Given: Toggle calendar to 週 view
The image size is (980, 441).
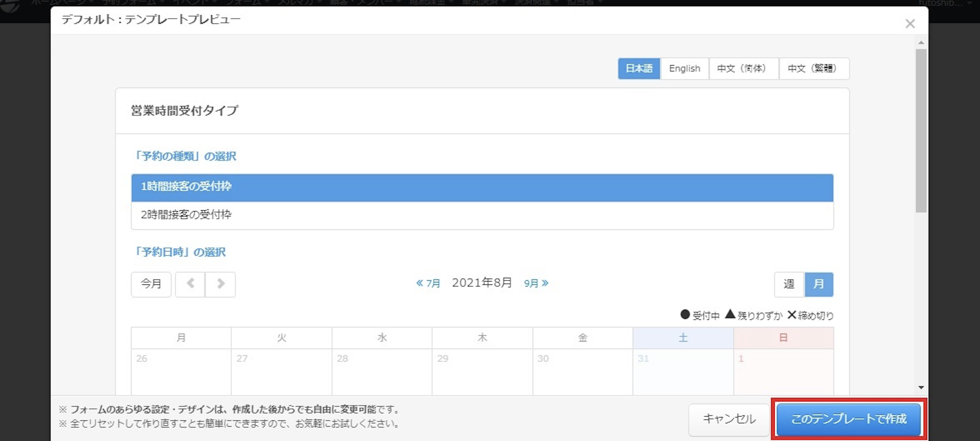Looking at the screenshot, I should tap(789, 284).
